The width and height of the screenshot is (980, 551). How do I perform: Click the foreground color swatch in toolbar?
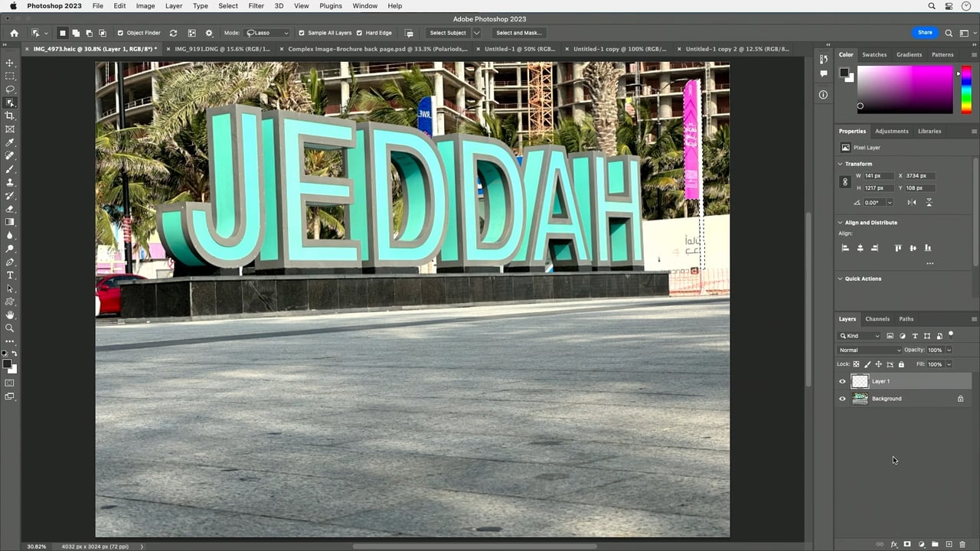pyautogui.click(x=8, y=364)
